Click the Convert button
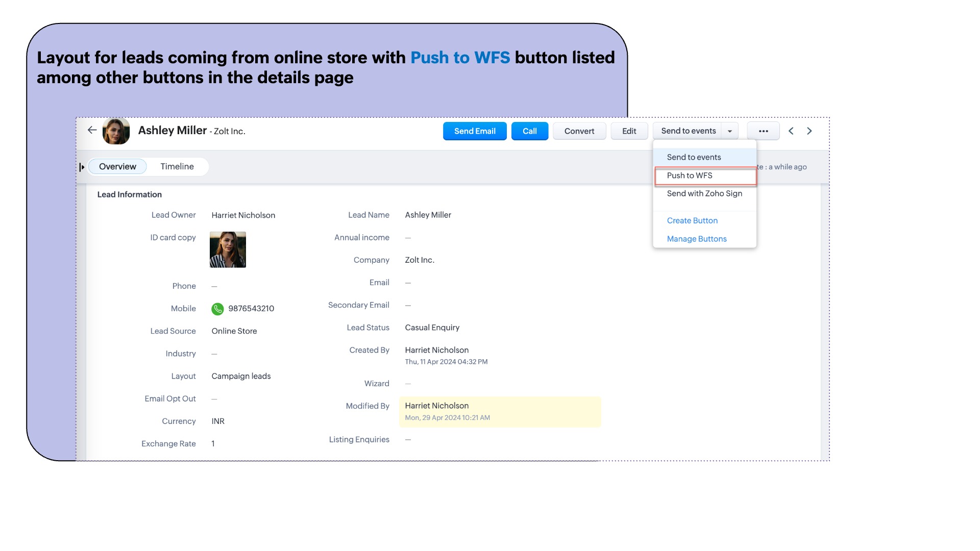 point(579,131)
